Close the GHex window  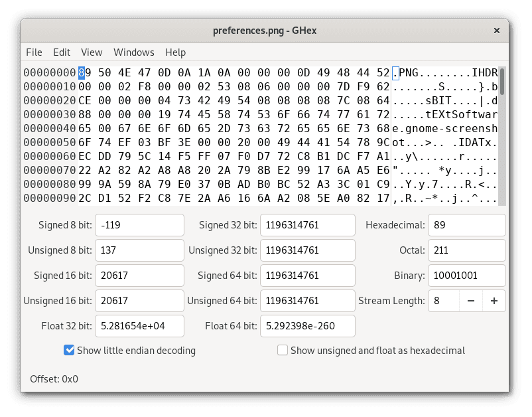pyautogui.click(x=496, y=31)
